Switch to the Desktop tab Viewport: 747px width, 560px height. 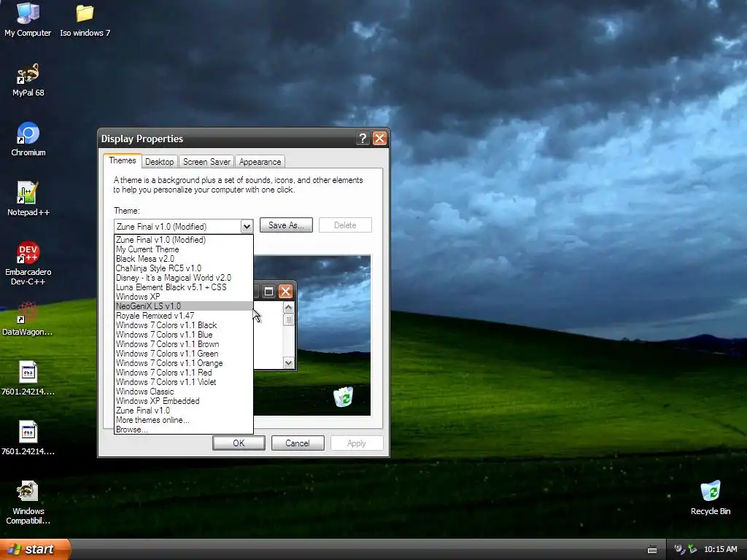click(x=160, y=162)
